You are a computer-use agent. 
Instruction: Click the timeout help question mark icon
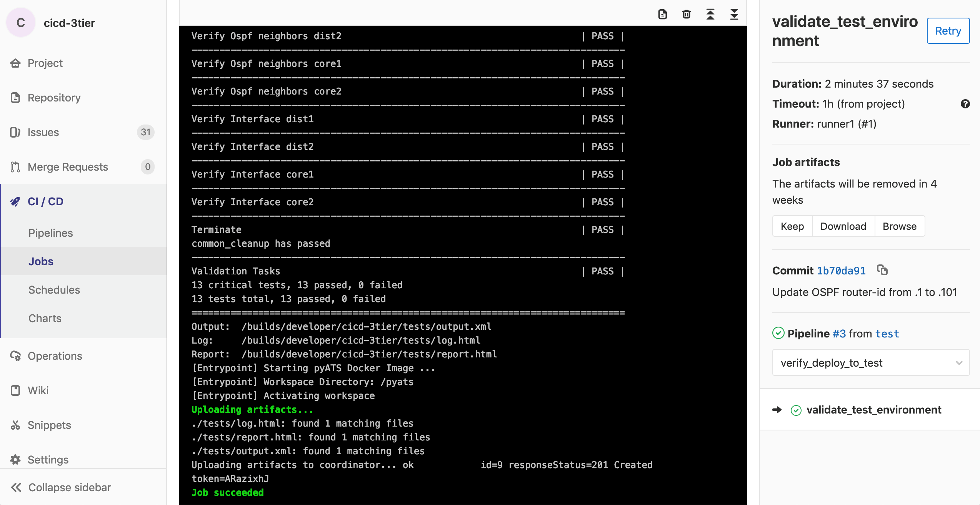965,104
